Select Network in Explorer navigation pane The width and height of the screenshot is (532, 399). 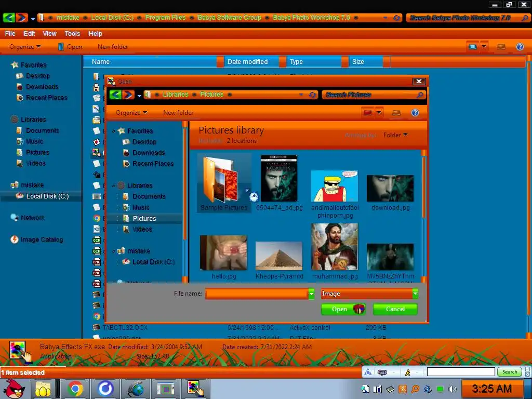click(x=28, y=218)
